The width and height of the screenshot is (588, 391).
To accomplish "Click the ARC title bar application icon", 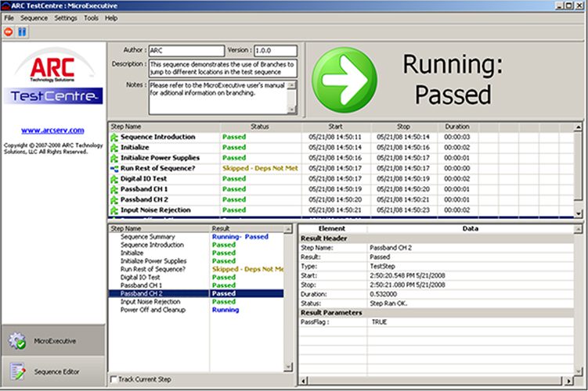I will tap(5, 5).
